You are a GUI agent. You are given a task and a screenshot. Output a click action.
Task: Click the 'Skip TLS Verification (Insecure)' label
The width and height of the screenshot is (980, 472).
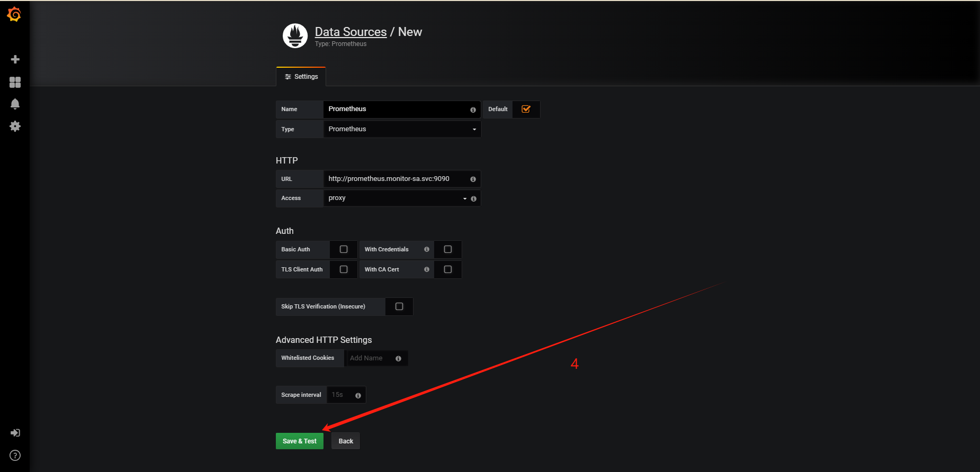coord(323,306)
